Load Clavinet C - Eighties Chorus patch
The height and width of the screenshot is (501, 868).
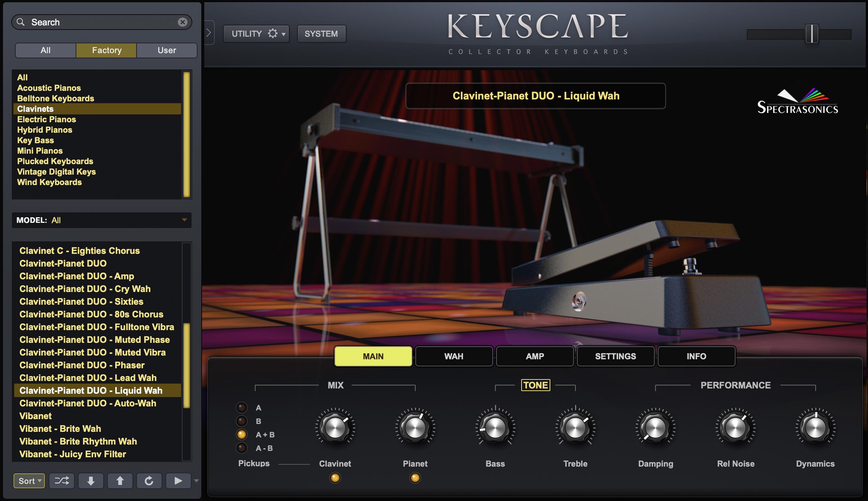click(97, 250)
